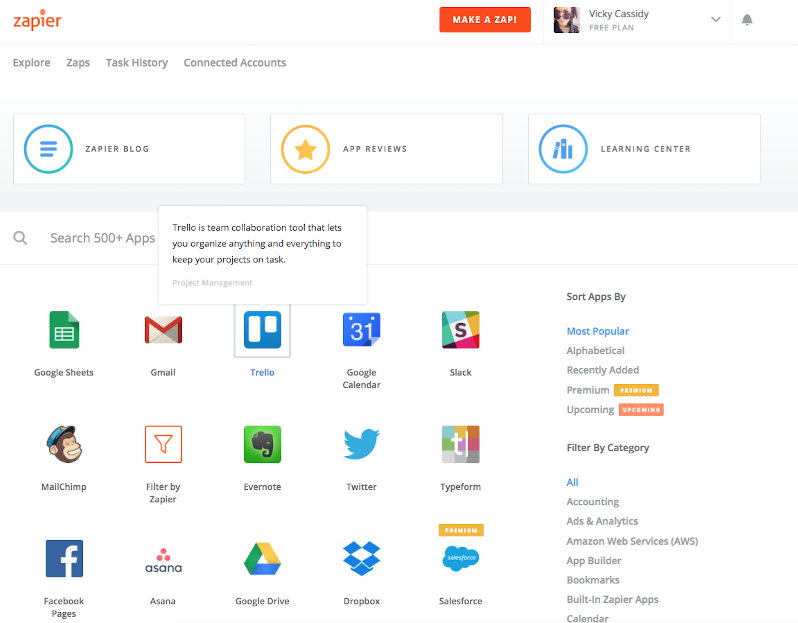Open the MailChimp monkey icon
Screen dimensions: 798x623
pyautogui.click(x=64, y=444)
